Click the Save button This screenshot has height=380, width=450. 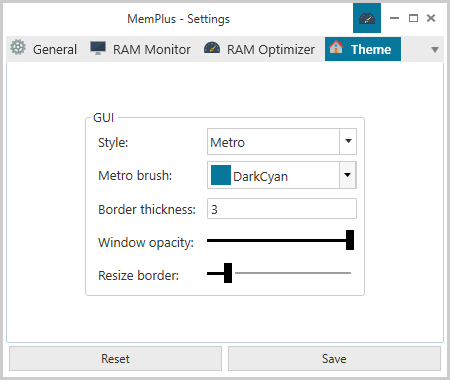click(334, 359)
